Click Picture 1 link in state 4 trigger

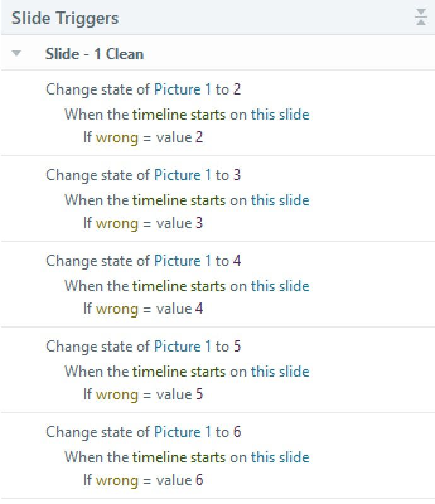pyautogui.click(x=182, y=261)
